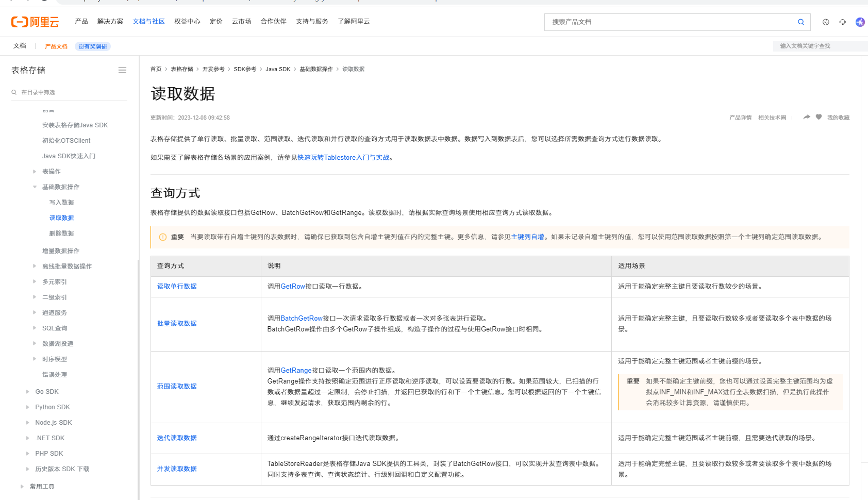Expand the SQL查询 tree node
This screenshot has width=868, height=500.
coord(35,328)
